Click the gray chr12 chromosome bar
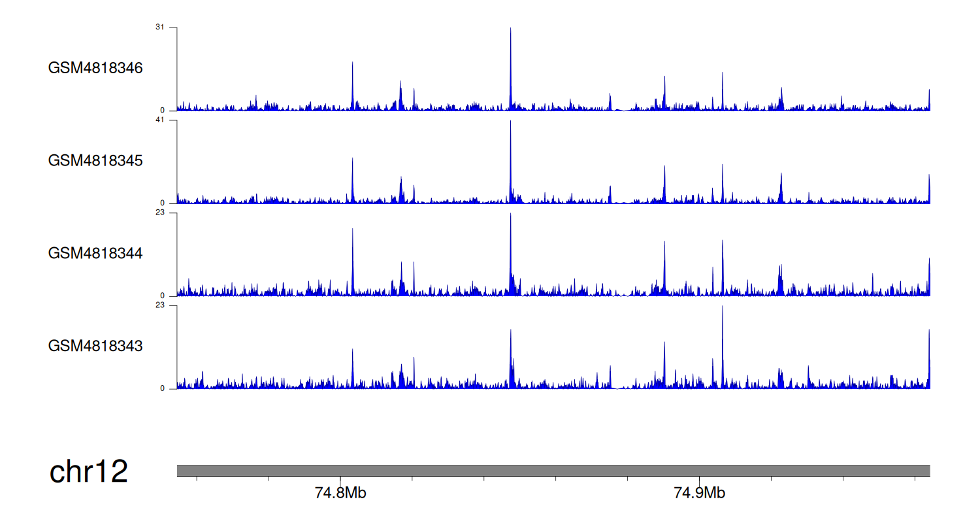 pyautogui.click(x=553, y=471)
